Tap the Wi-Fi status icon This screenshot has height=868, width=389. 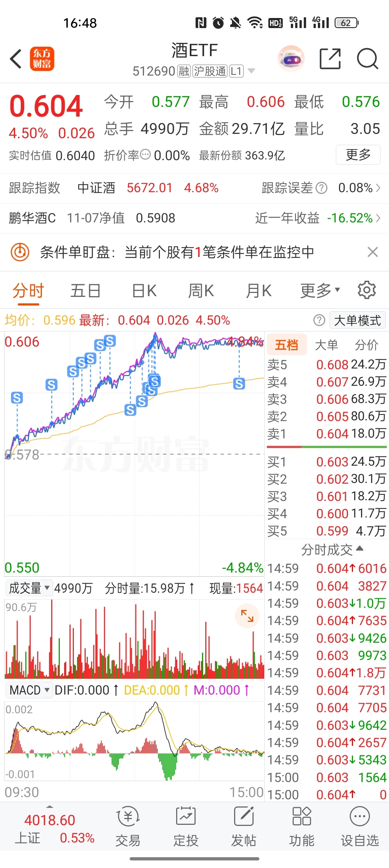tap(255, 23)
